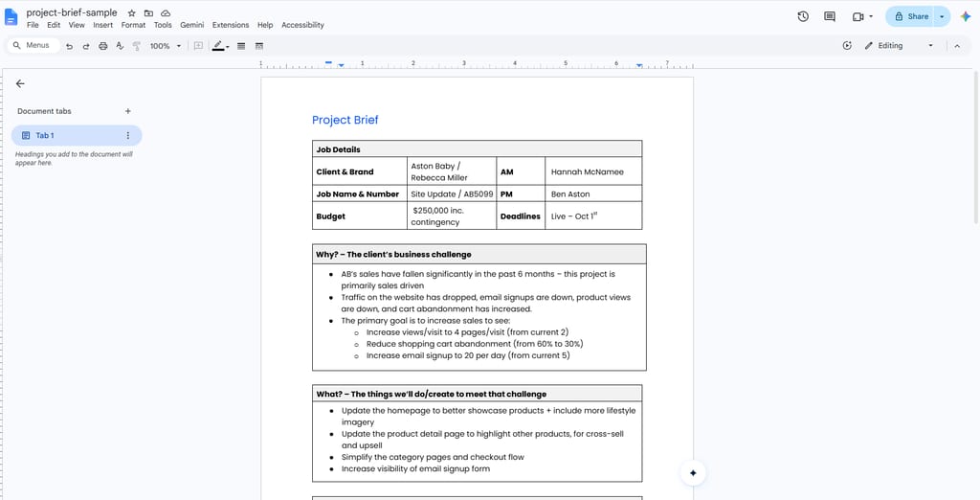Screen dimensions: 980x500
Task: Click the floating Gemini star button
Action: [693, 473]
